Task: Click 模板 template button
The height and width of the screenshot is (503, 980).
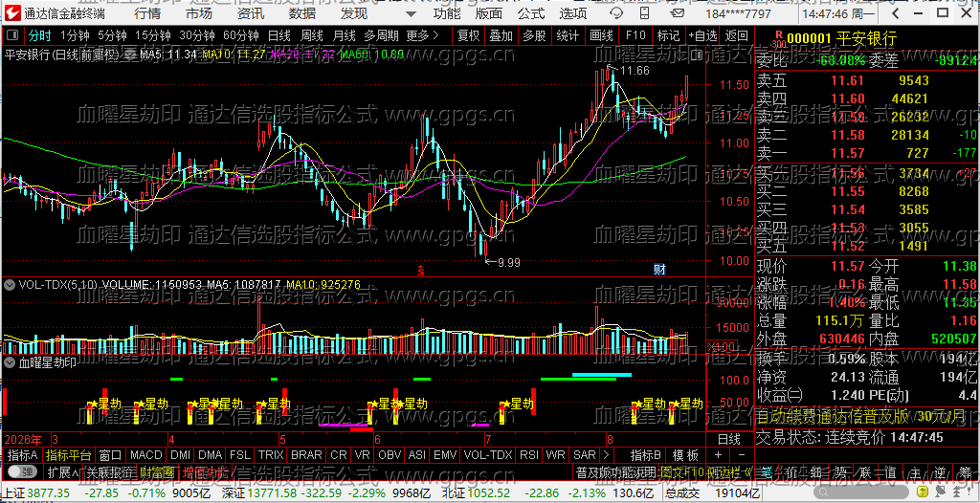Action: tap(685, 455)
